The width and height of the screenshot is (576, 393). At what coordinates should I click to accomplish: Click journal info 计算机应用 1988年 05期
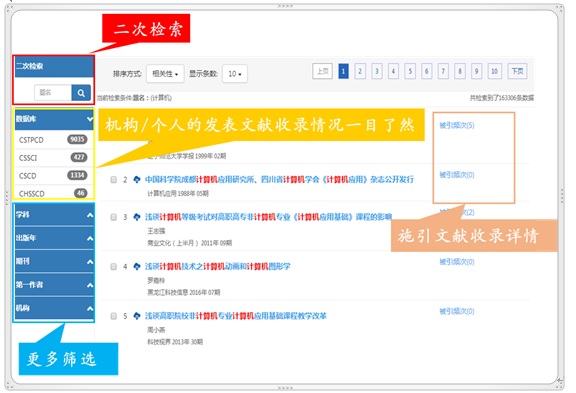(x=178, y=194)
